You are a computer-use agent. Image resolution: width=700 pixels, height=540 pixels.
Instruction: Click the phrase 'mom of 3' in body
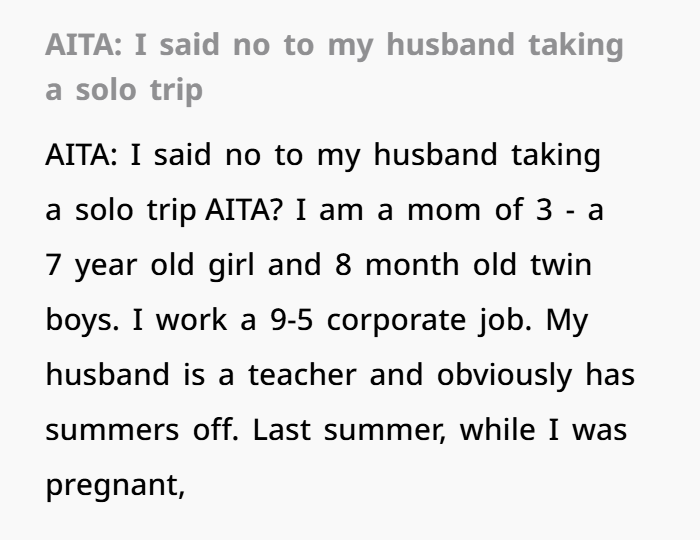point(480,210)
